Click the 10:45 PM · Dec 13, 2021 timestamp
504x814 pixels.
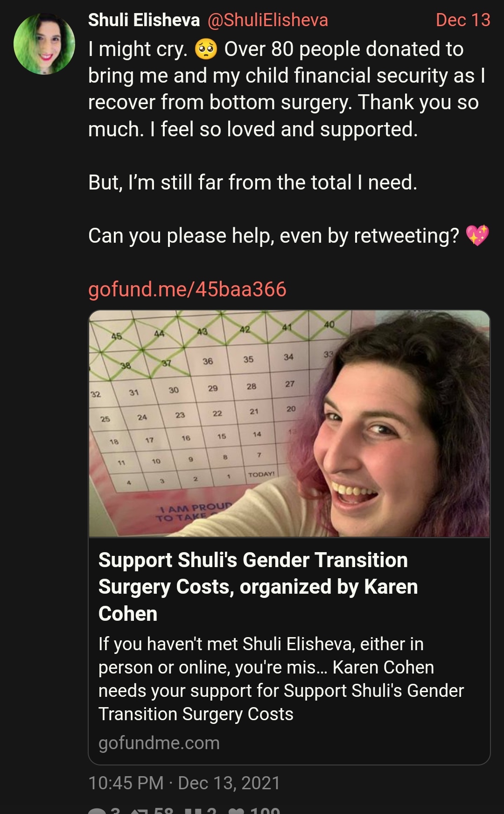(x=184, y=783)
